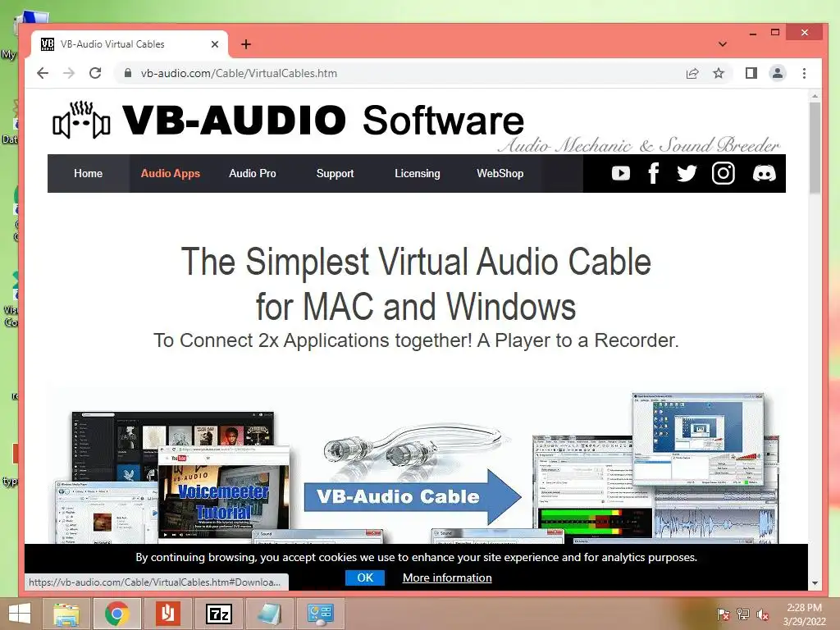The width and height of the screenshot is (840, 630).
Task: Open 7-Zip from the taskbar
Action: pyautogui.click(x=219, y=614)
